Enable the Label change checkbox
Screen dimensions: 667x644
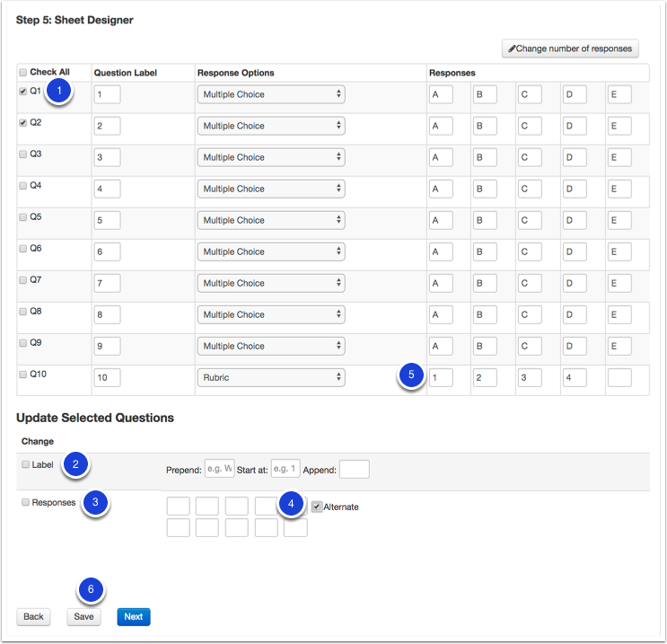[x=25, y=464]
